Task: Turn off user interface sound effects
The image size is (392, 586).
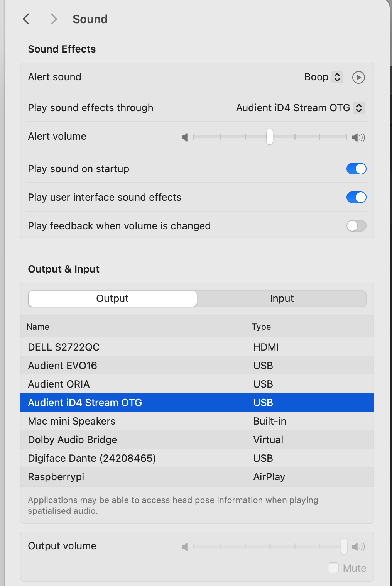Action: point(356,197)
